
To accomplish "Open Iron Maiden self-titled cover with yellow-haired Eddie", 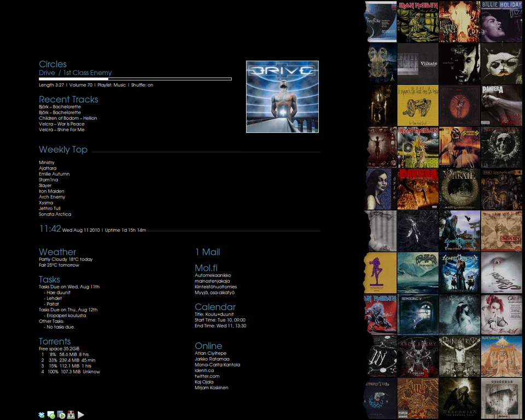I will coord(418,147).
